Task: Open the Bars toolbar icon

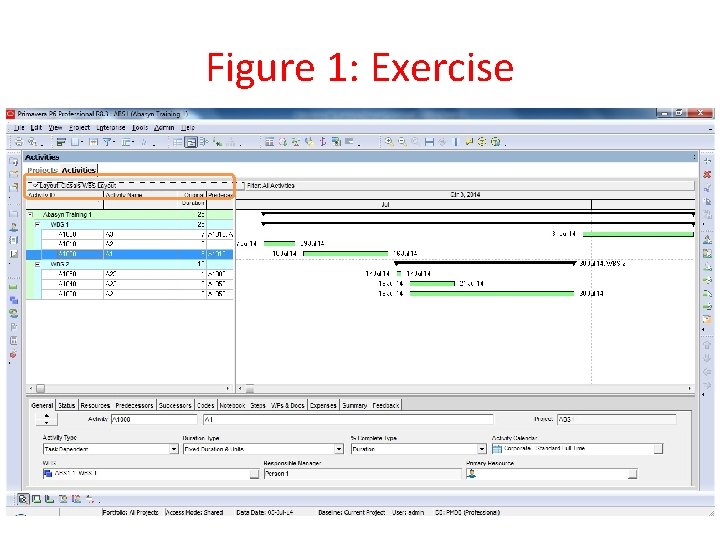Action: point(61,142)
